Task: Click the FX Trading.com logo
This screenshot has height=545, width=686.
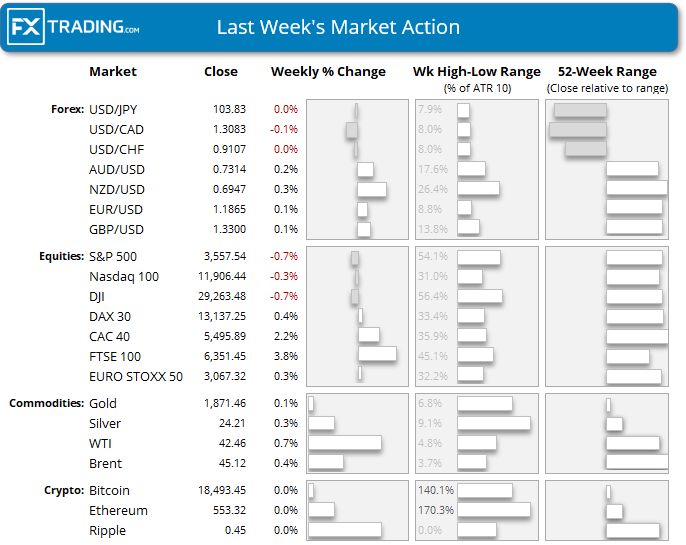Action: pyautogui.click(x=75, y=28)
